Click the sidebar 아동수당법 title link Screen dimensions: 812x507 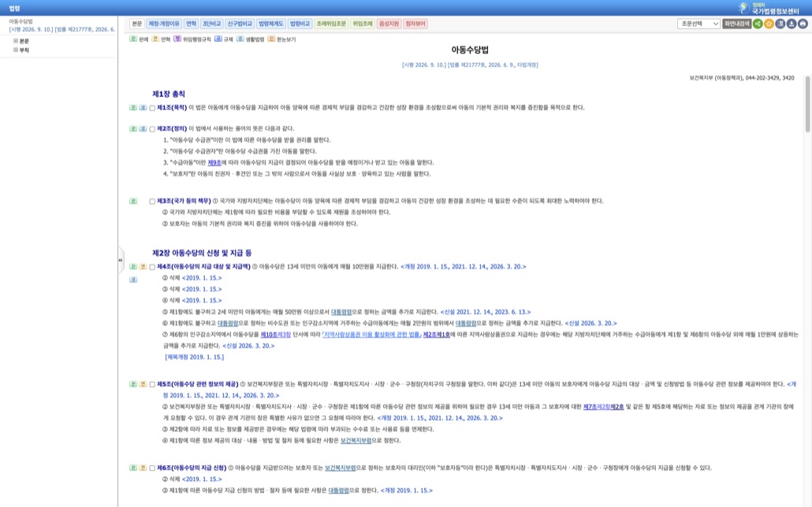(x=20, y=21)
